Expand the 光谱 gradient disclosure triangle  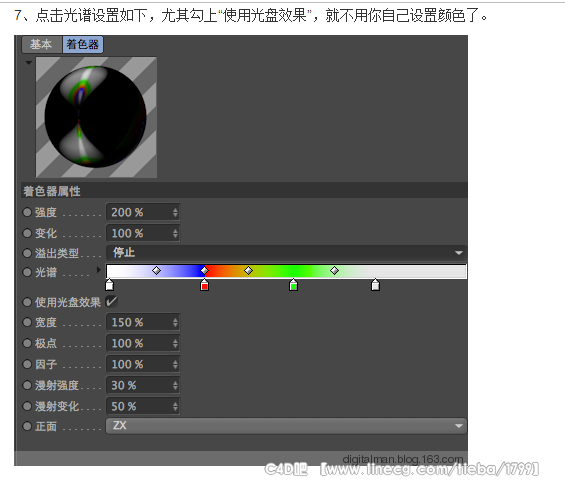(98, 269)
